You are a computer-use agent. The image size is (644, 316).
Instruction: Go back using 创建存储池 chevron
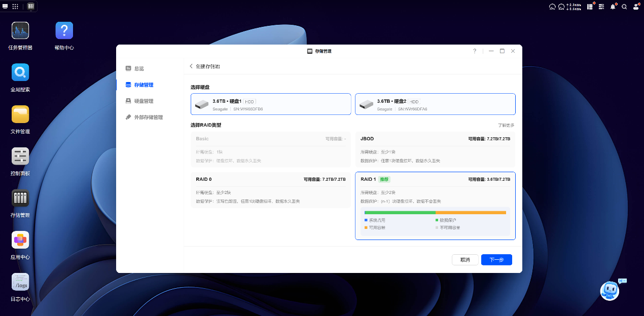point(191,66)
